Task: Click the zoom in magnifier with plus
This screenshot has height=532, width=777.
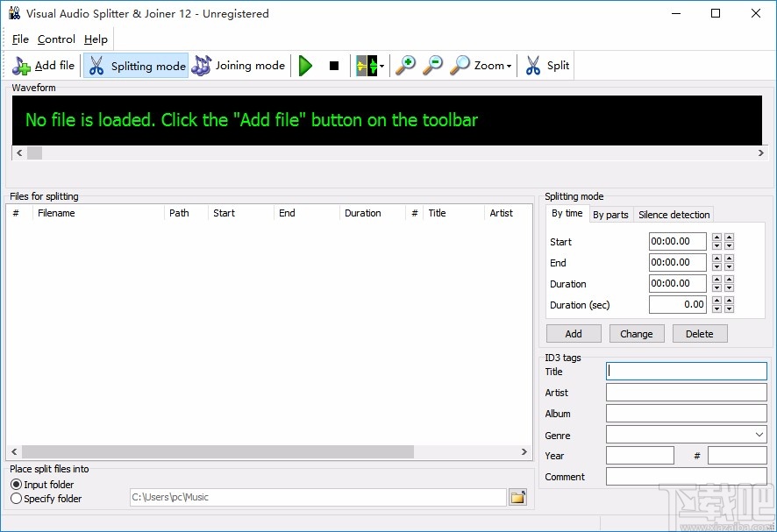Action: [405, 66]
